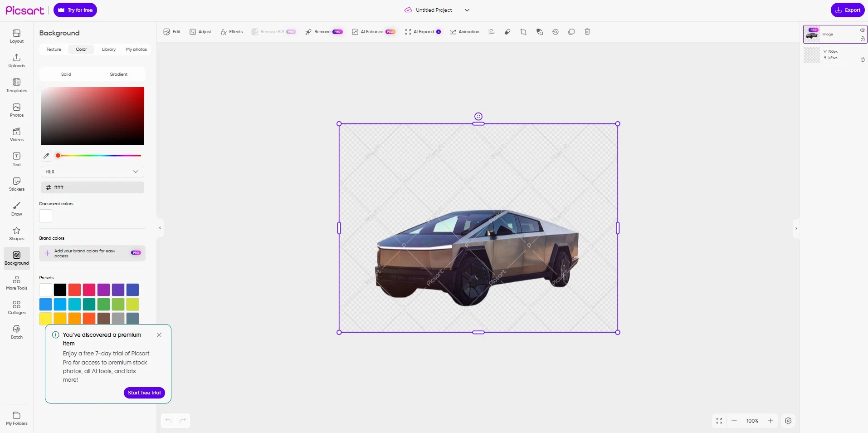Open More Tools in sidebar

pos(17,283)
